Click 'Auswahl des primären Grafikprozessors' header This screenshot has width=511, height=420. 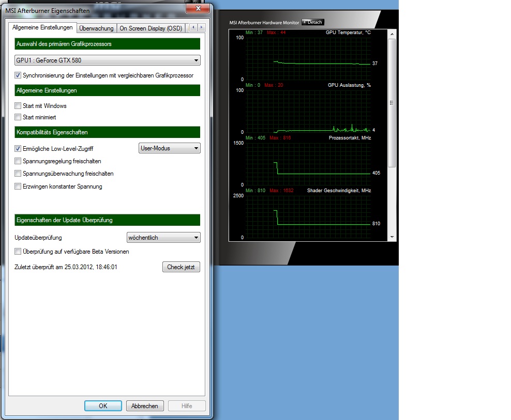(107, 44)
